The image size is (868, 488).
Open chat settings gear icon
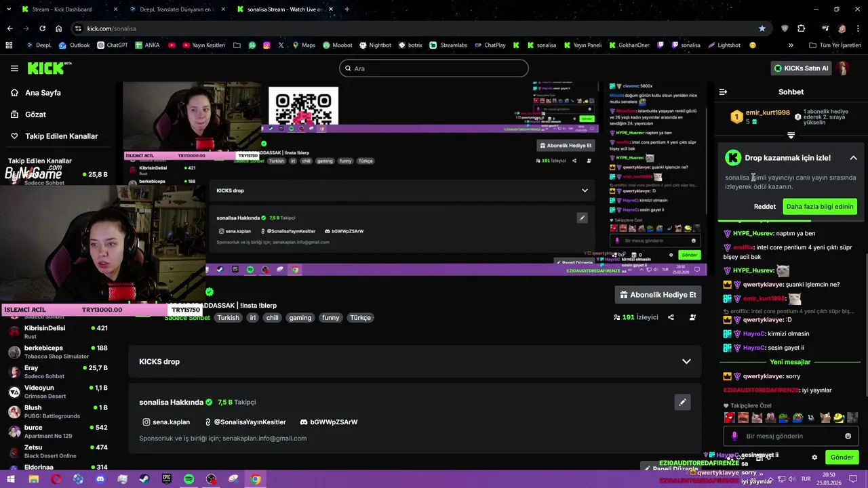(x=814, y=457)
